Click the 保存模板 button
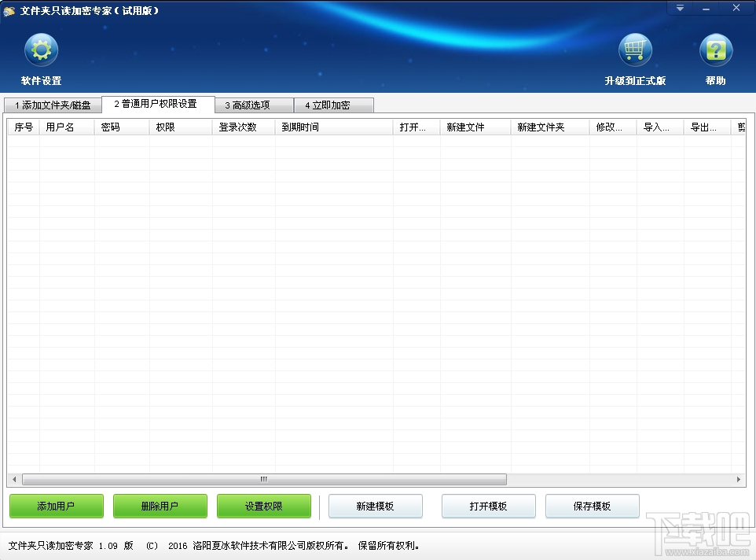Viewport: 756px width, 560px height. point(592,506)
